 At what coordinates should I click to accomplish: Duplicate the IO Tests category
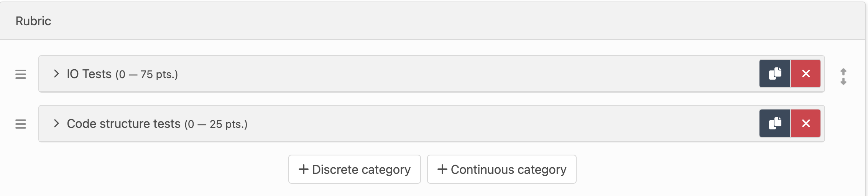coord(775,73)
